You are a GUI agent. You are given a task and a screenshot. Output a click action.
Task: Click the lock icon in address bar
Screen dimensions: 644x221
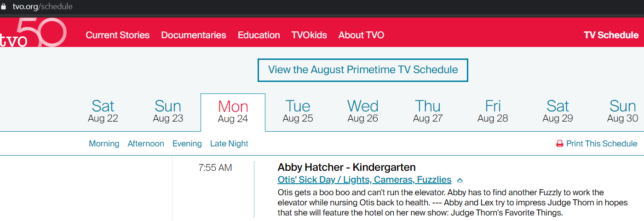pos(4,7)
